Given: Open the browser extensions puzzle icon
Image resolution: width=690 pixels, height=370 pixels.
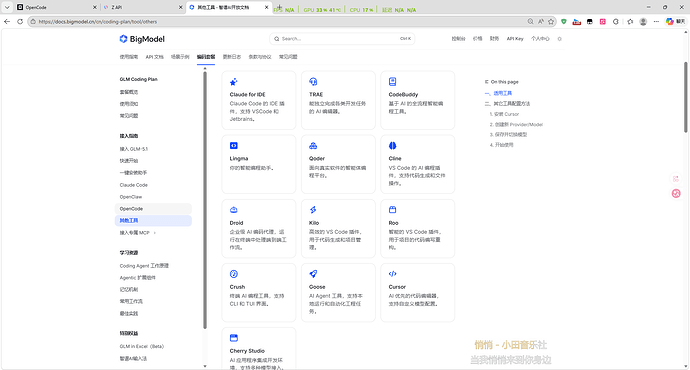Looking at the screenshot, I should click(616, 21).
